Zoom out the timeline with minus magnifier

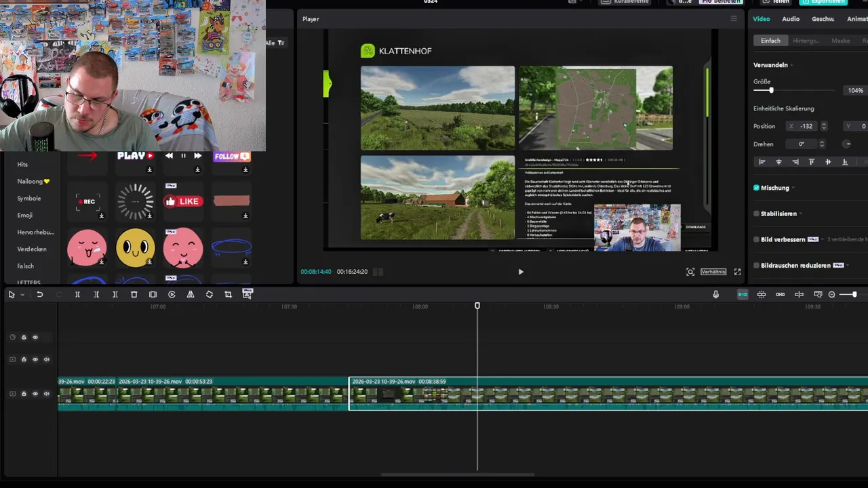pyautogui.click(x=832, y=294)
